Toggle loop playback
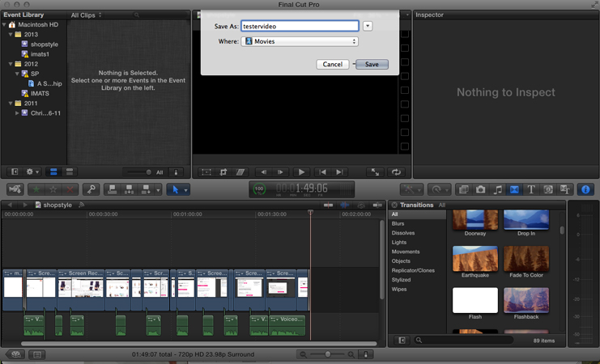Viewport: 600px width, 364px height. point(396,172)
